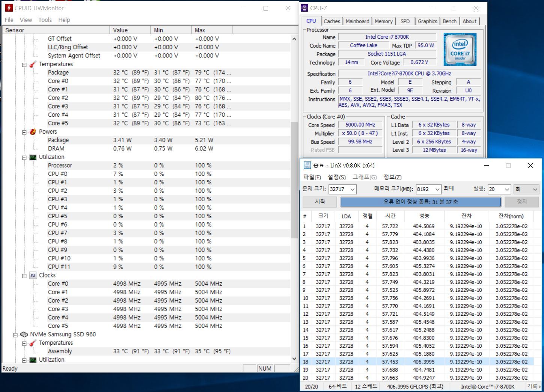Click the LinX 기록 log button in status bar
This screenshot has height=392, width=544.
tap(534, 386)
